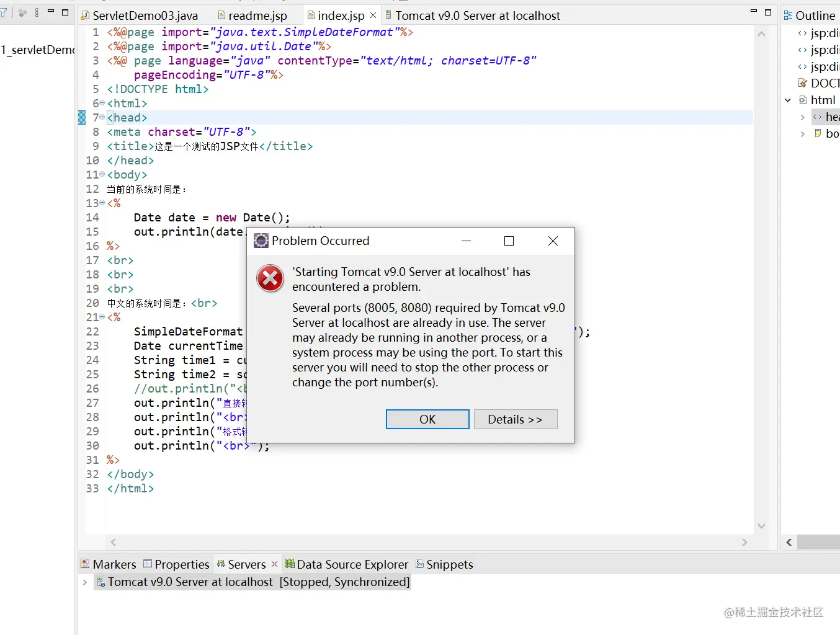Switch to the Markers tab
This screenshot has height=635, width=840.
109,564
